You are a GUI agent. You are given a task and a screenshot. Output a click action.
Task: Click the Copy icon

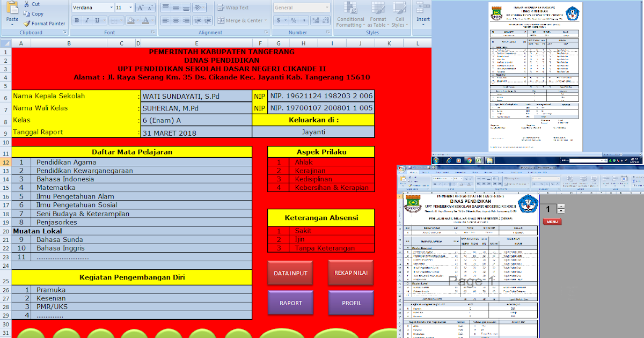pyautogui.click(x=27, y=14)
